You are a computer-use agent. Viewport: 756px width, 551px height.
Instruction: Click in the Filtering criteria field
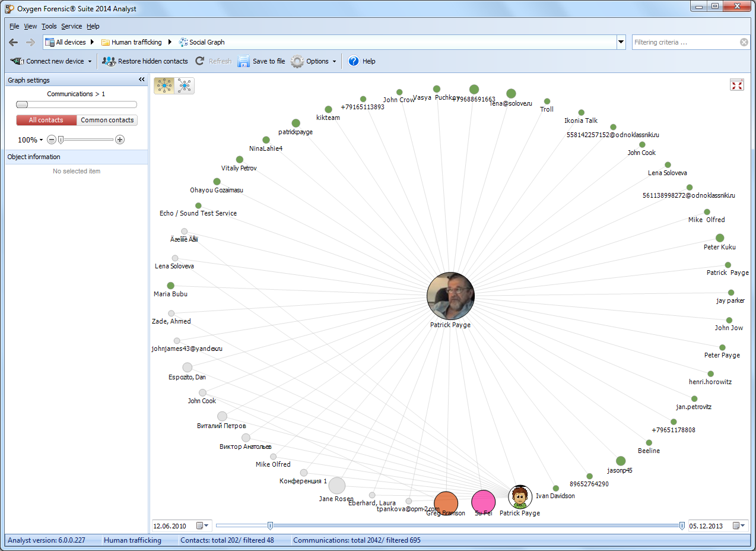point(685,42)
